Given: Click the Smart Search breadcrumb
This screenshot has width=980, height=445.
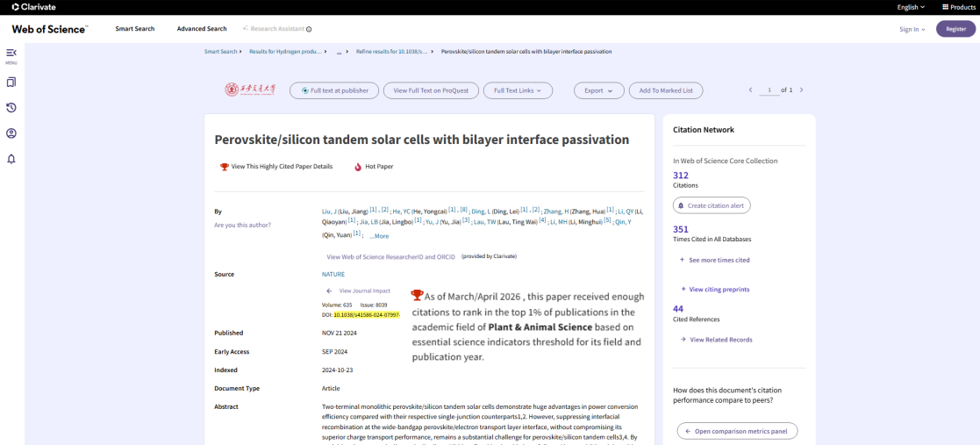Looking at the screenshot, I should 220,51.
